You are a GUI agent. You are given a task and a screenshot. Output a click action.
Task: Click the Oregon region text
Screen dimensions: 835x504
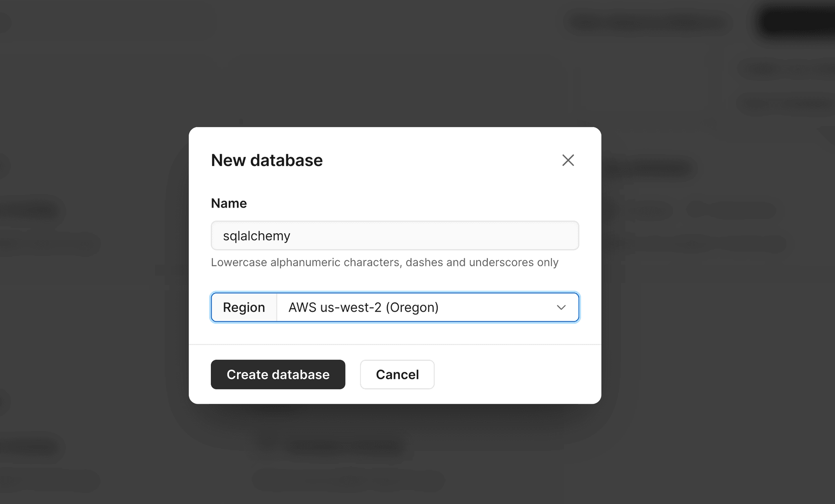click(x=412, y=307)
